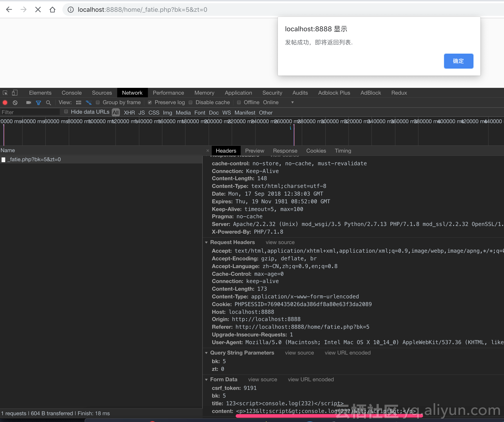This screenshot has height=422, width=504.
Task: Open the Audits panel
Action: [x=300, y=93]
